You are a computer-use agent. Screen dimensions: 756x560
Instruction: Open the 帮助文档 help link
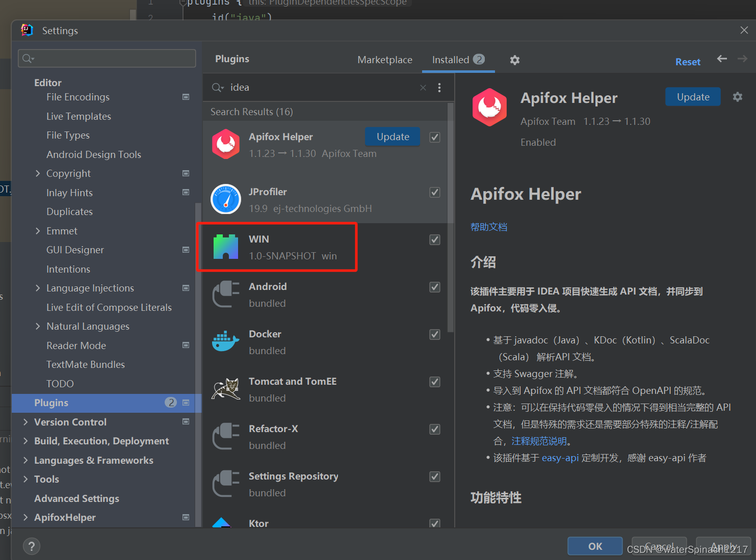tap(488, 227)
